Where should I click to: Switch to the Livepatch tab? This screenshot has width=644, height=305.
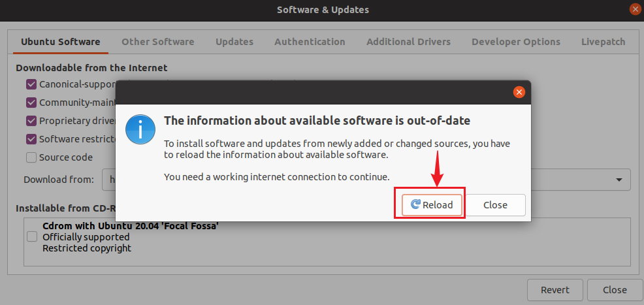tap(603, 42)
